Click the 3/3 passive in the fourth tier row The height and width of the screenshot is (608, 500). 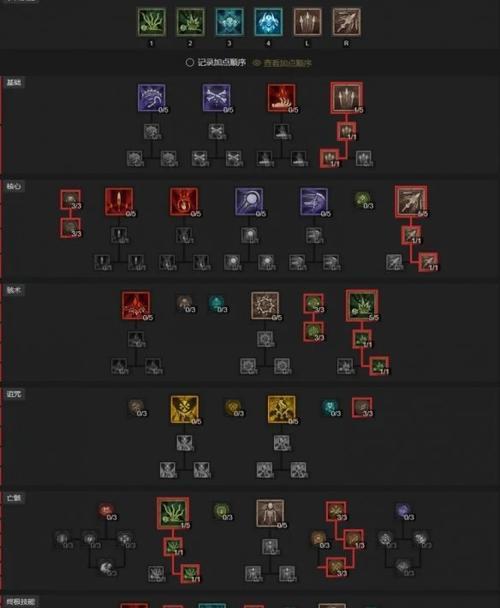point(362,407)
